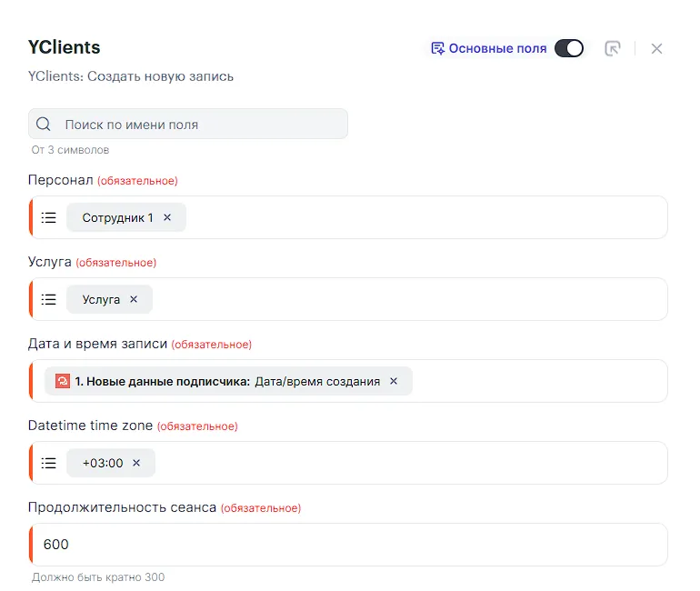Select the +03:00 chip
Screen dimensions: 700x591
[x=103, y=463]
